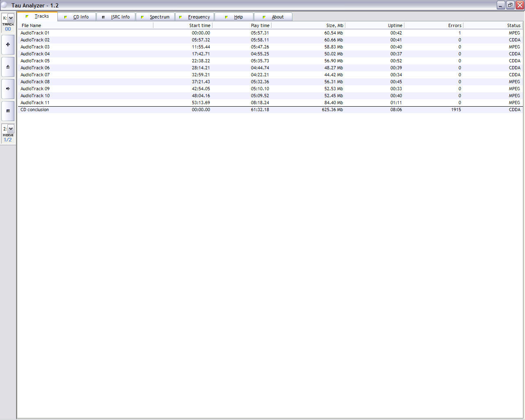Click the right arrow button in sidebar
Viewport: 525px width, 420px height.
pyautogui.click(x=8, y=89)
